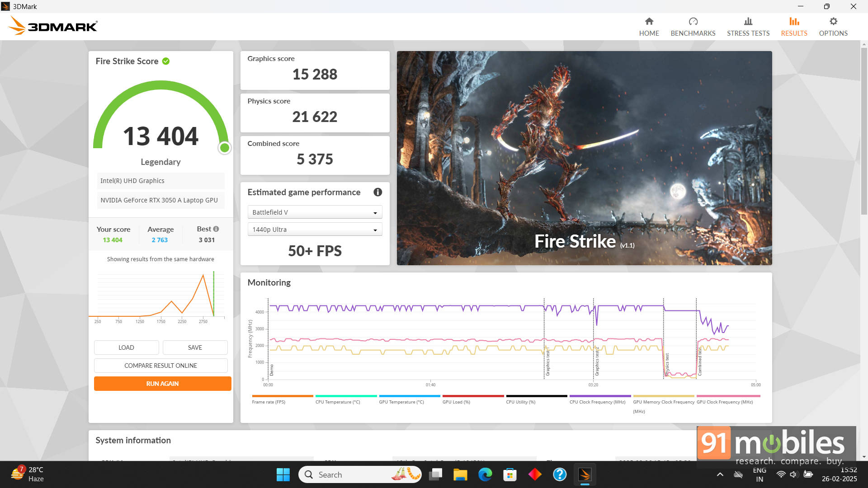Open the weather widget 28°C Haze
The width and height of the screenshot is (868, 488).
tap(28, 474)
